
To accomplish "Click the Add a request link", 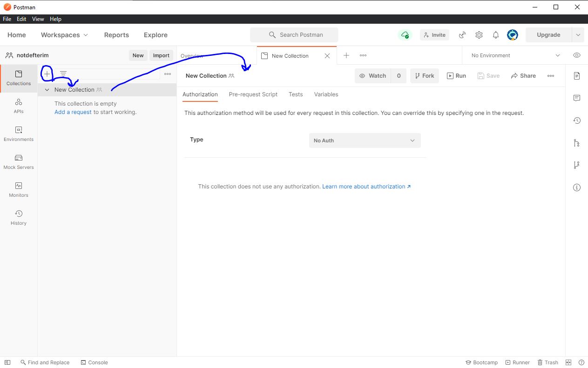I will pos(73,112).
